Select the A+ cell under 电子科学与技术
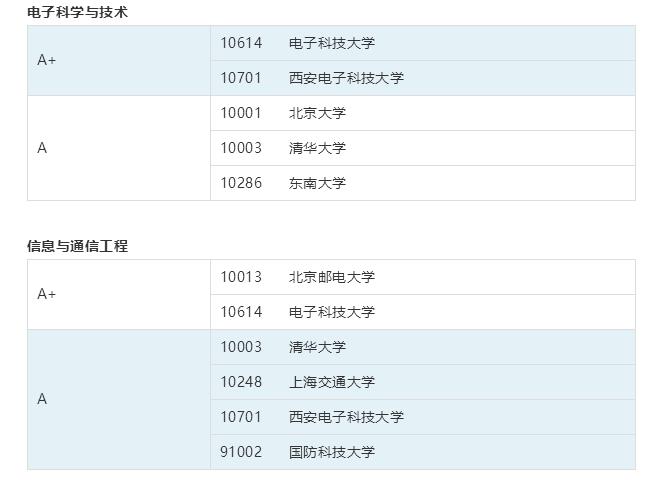Screen dimensions: 650x480 pos(47,60)
